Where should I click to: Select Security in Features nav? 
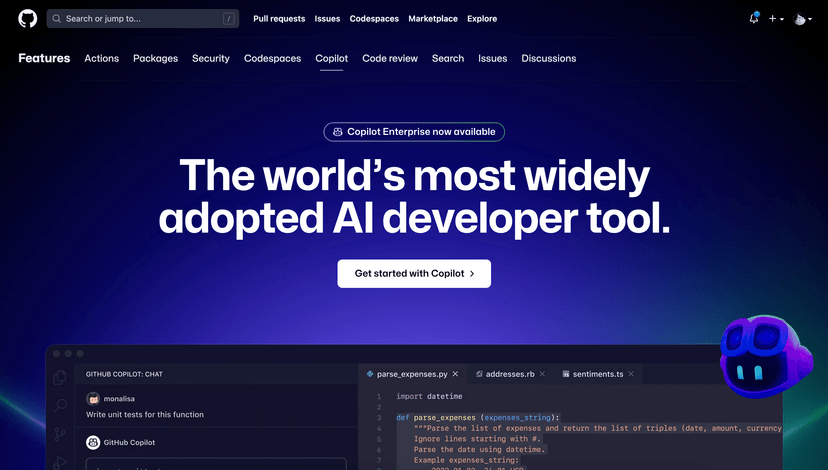211,58
